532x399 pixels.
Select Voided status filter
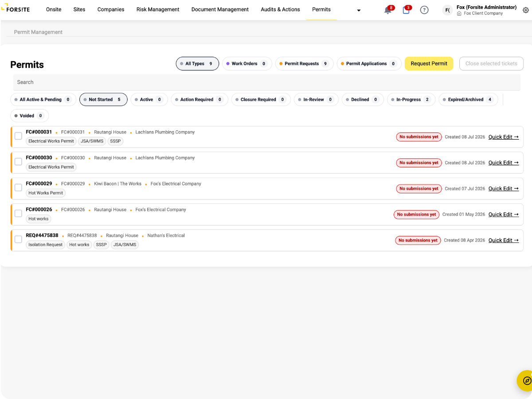point(30,116)
